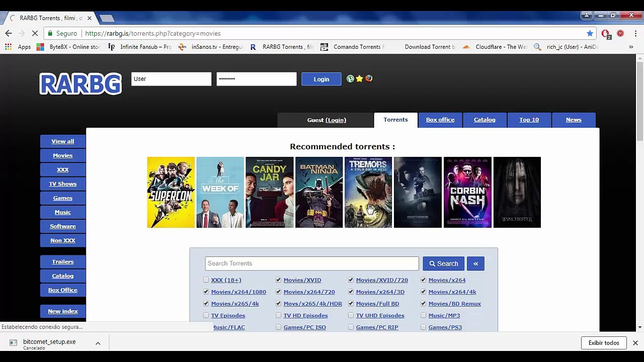Show hidden bookmarks with the » chevron
The width and height of the screenshot is (644, 362).
631,47
